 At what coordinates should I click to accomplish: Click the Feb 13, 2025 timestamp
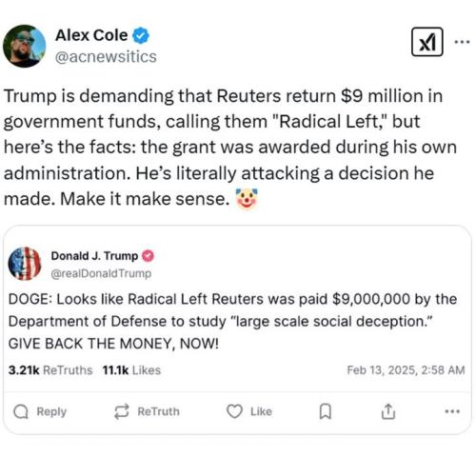[406, 370]
